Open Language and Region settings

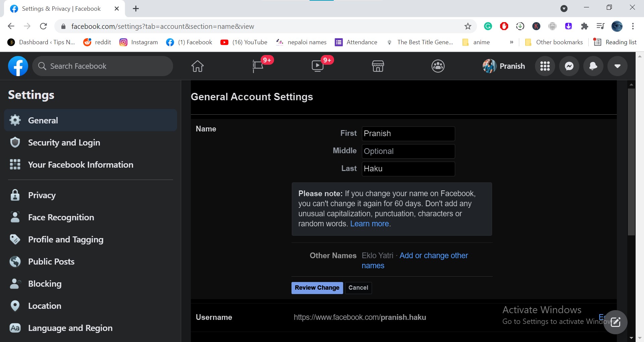coord(91,328)
